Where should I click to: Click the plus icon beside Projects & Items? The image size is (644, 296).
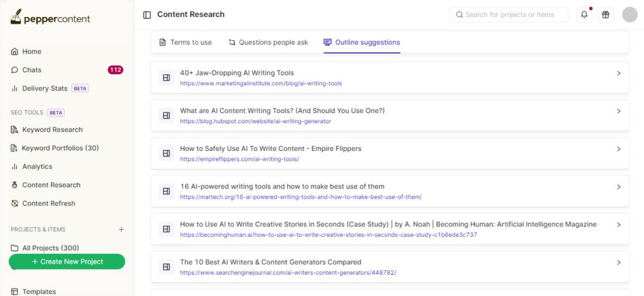pos(121,229)
